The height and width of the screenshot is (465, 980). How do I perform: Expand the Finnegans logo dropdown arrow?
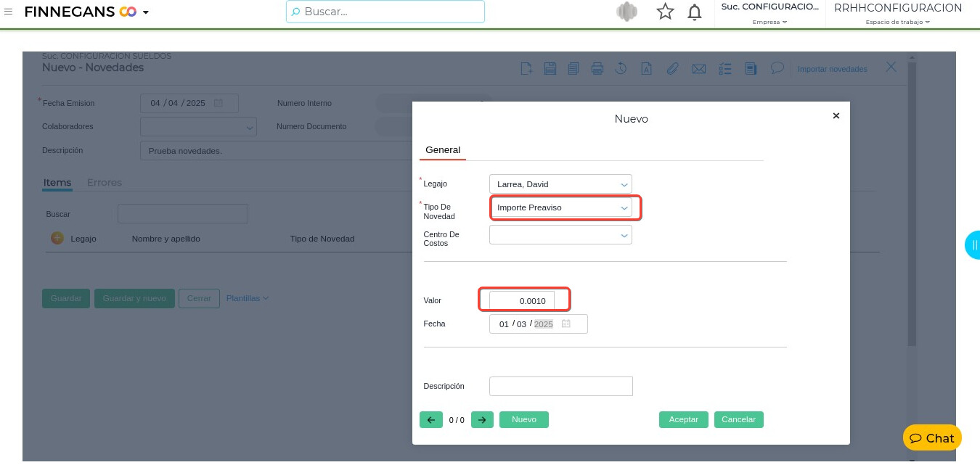pyautogui.click(x=146, y=12)
